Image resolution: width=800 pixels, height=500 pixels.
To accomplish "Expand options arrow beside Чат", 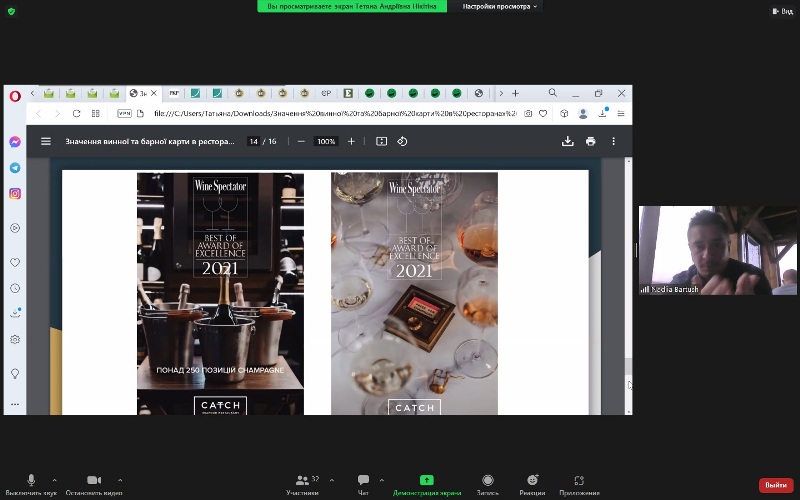I will (x=382, y=480).
